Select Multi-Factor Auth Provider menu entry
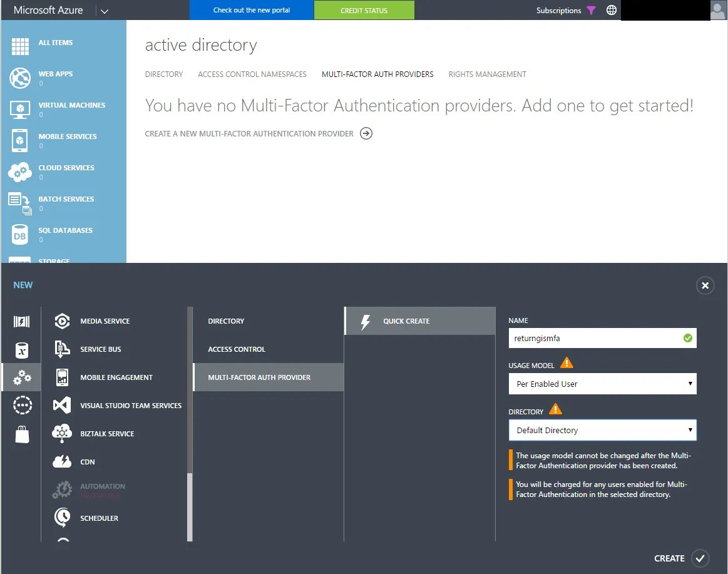Image resolution: width=728 pixels, height=574 pixels. [x=269, y=377]
